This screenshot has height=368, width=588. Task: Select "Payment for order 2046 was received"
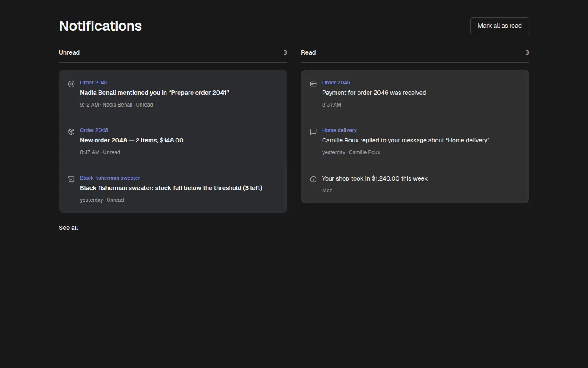[x=374, y=93]
